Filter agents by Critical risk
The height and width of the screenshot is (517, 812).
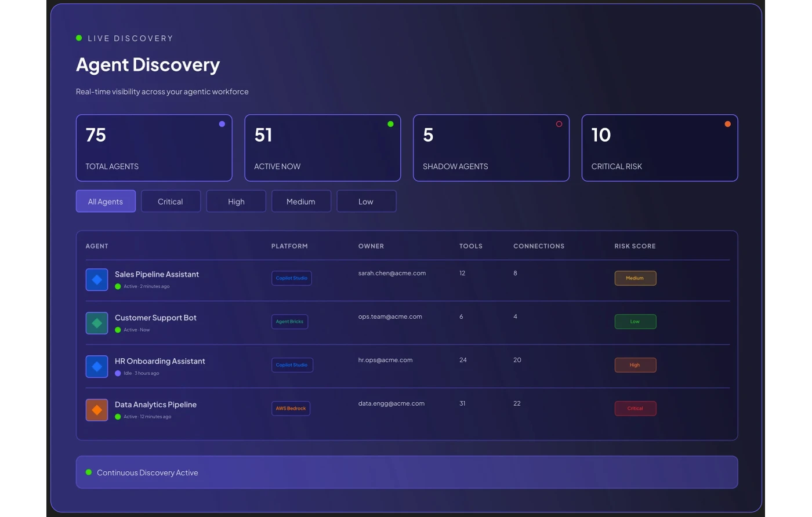(x=171, y=201)
